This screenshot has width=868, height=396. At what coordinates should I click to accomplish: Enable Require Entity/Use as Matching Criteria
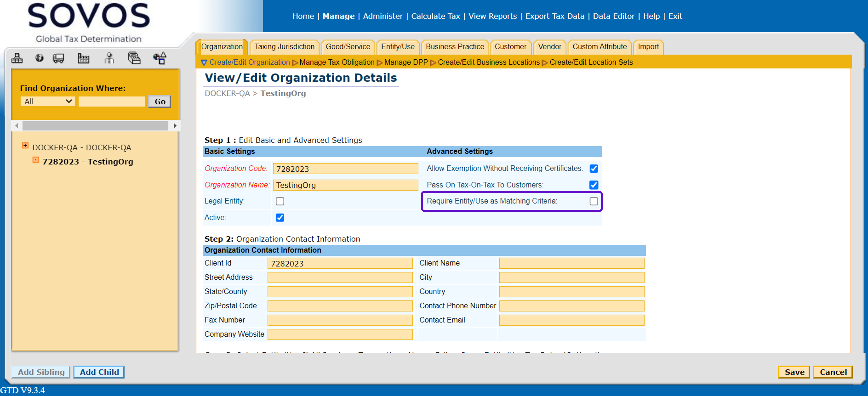(593, 201)
